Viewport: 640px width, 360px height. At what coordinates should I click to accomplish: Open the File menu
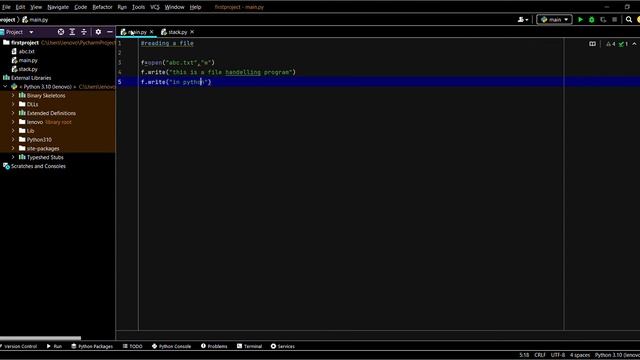point(6,7)
